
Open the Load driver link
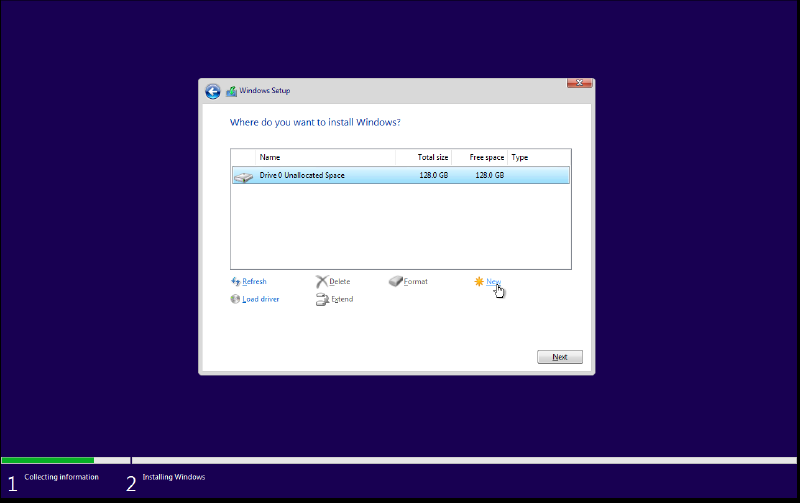coord(261,299)
